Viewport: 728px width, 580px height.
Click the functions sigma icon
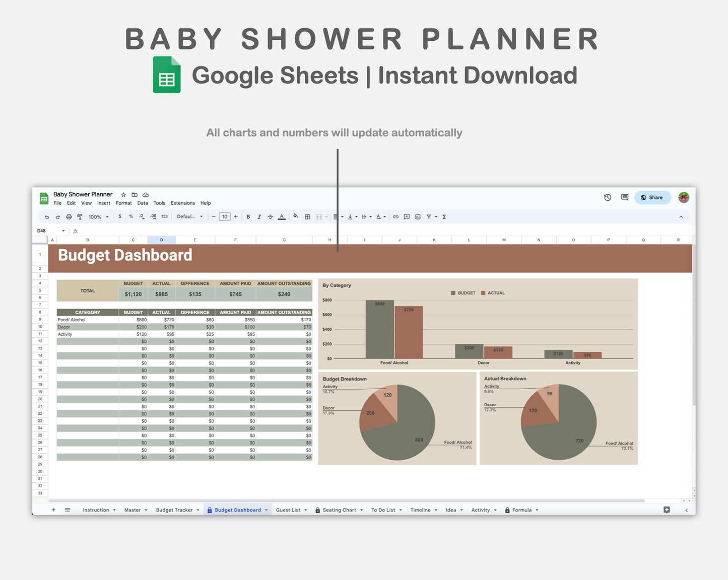coord(443,216)
